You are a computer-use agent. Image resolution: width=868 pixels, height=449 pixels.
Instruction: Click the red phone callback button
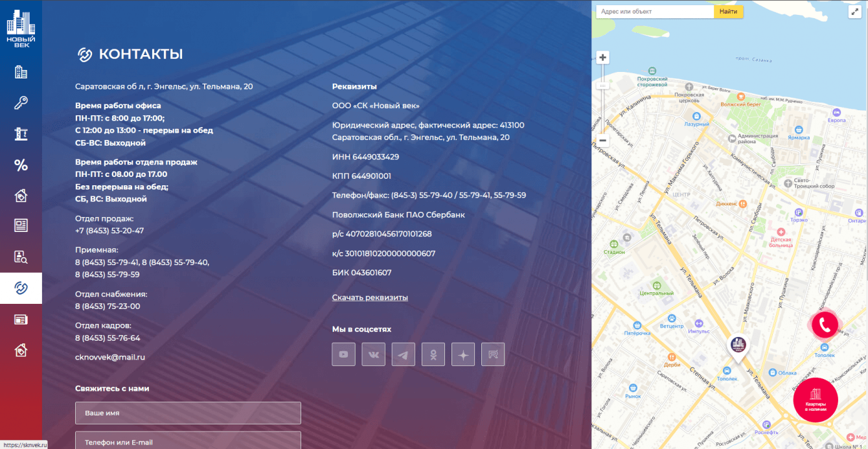coord(825,325)
